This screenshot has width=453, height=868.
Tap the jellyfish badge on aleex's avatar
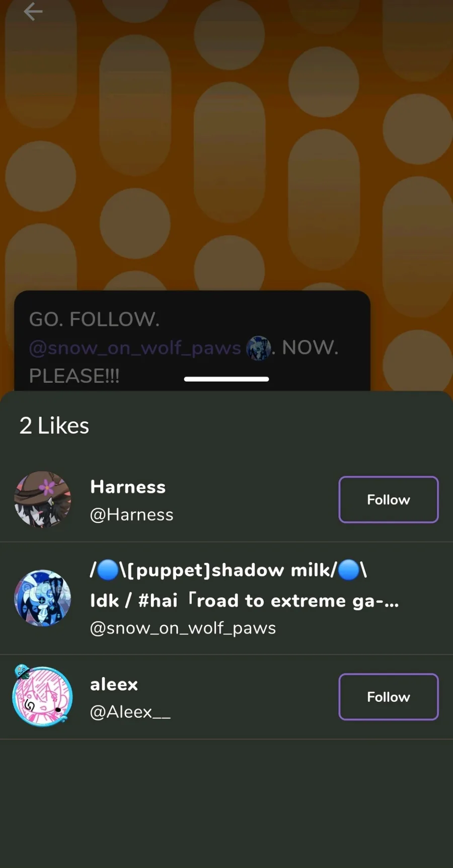(21, 672)
